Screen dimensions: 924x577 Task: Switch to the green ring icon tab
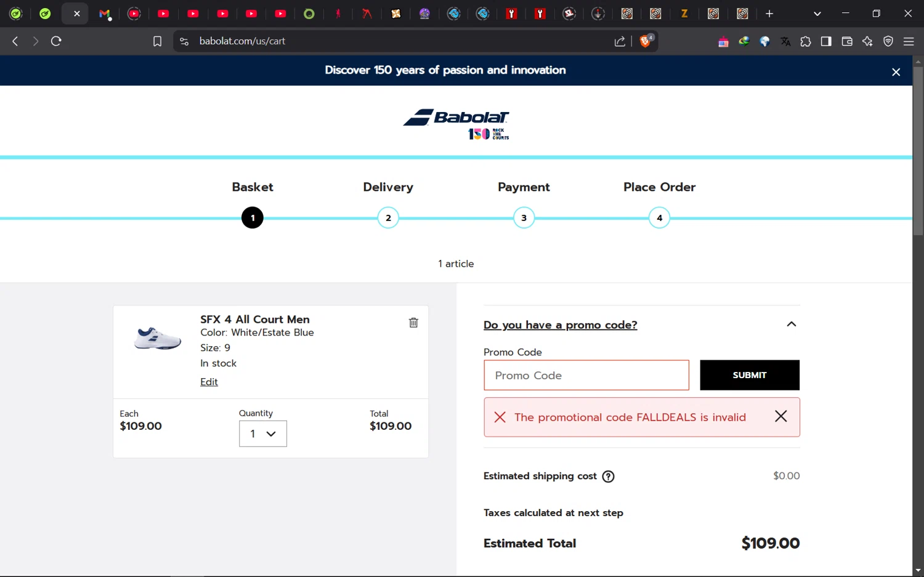point(309,14)
